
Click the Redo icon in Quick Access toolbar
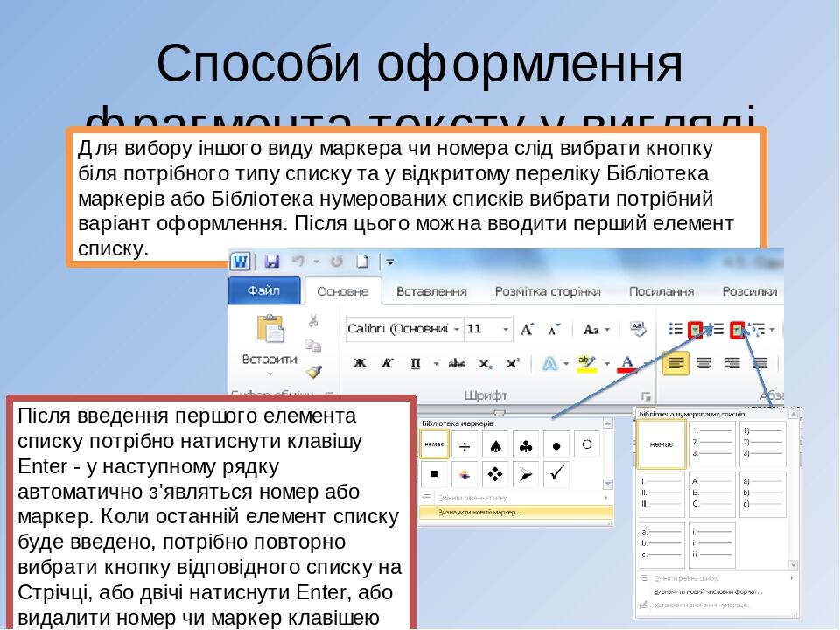point(336,262)
